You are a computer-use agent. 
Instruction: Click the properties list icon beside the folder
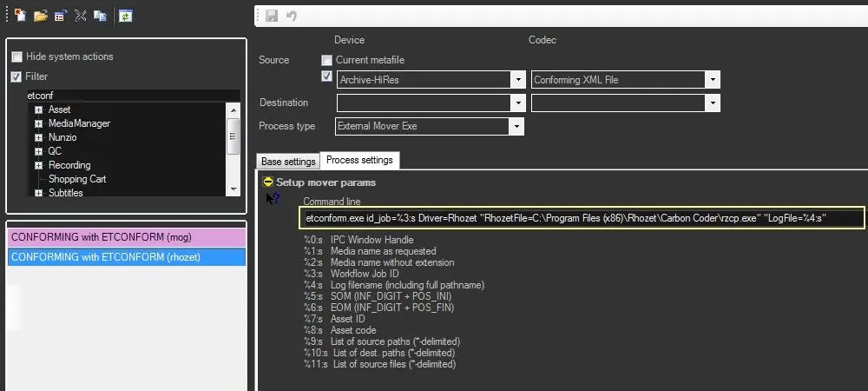click(60, 16)
